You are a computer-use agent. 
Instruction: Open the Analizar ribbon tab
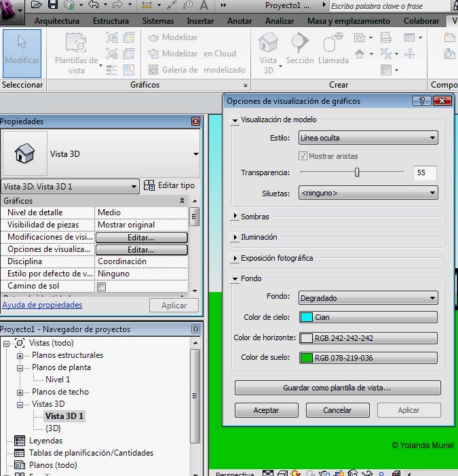click(280, 21)
